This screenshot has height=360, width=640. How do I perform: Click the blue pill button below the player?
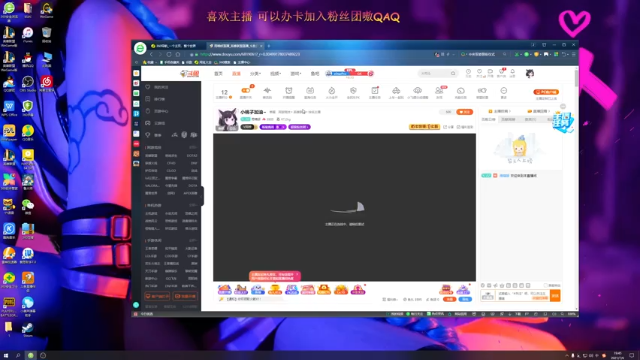point(465,299)
